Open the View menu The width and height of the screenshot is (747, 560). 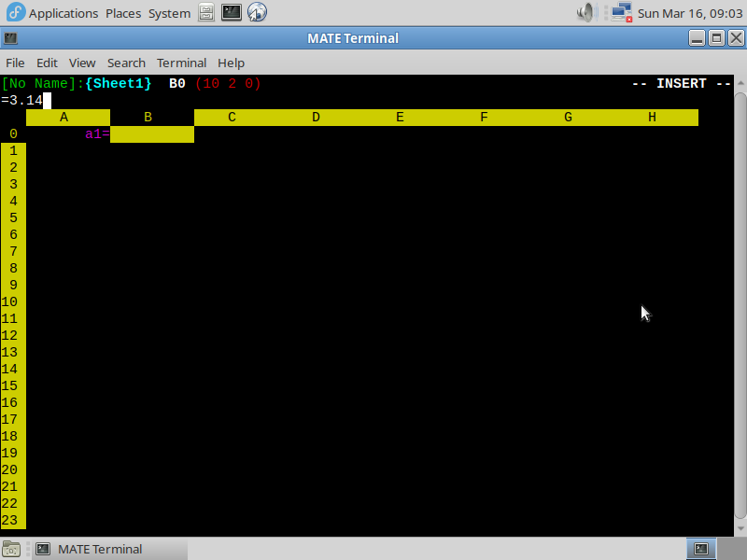click(x=82, y=63)
